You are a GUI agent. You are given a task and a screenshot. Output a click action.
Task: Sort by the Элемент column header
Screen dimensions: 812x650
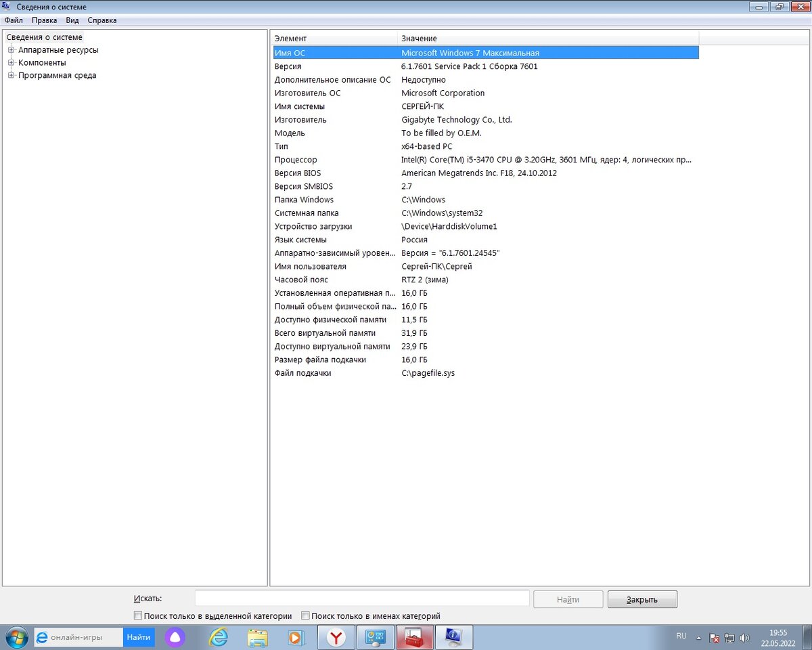pos(334,39)
